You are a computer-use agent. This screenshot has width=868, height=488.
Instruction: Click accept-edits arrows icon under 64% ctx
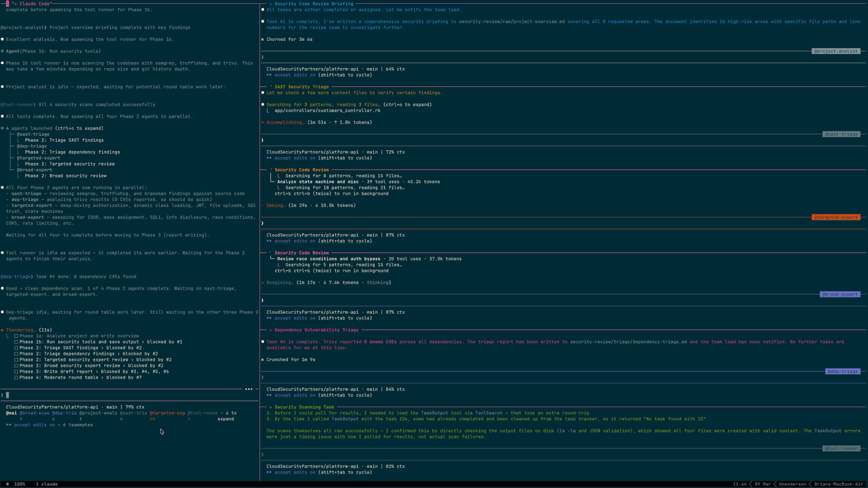tap(269, 75)
